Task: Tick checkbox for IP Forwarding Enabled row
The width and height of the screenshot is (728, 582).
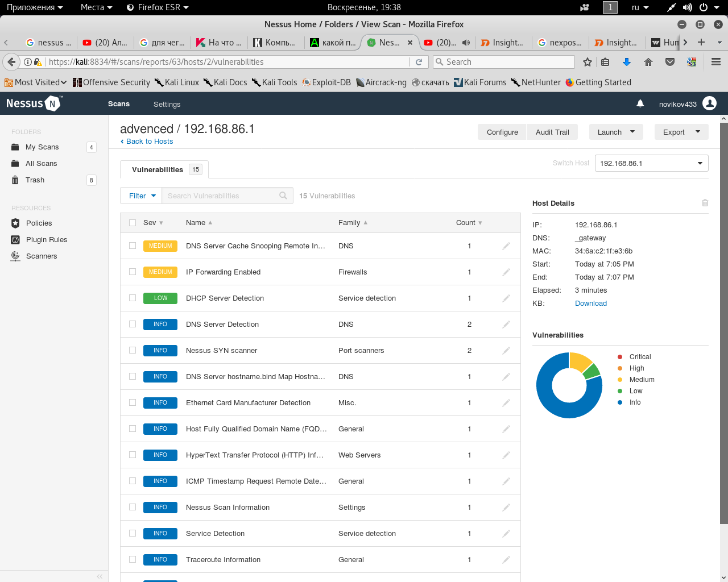Action: coord(133,272)
